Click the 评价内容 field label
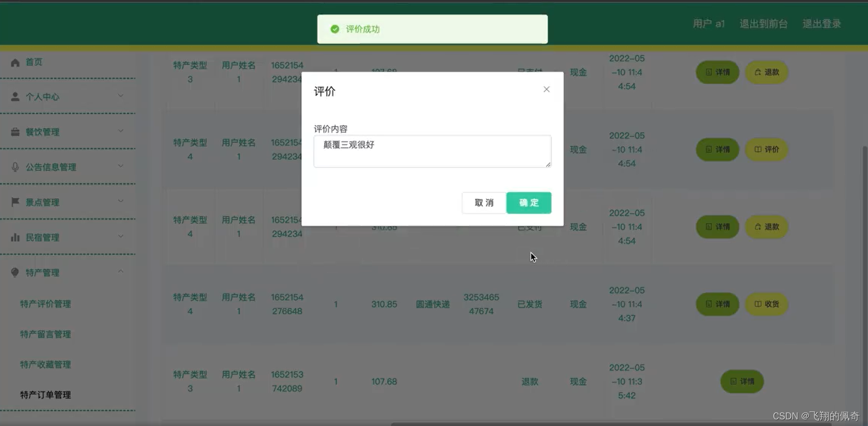Screen dimensions: 868x426 point(331,129)
